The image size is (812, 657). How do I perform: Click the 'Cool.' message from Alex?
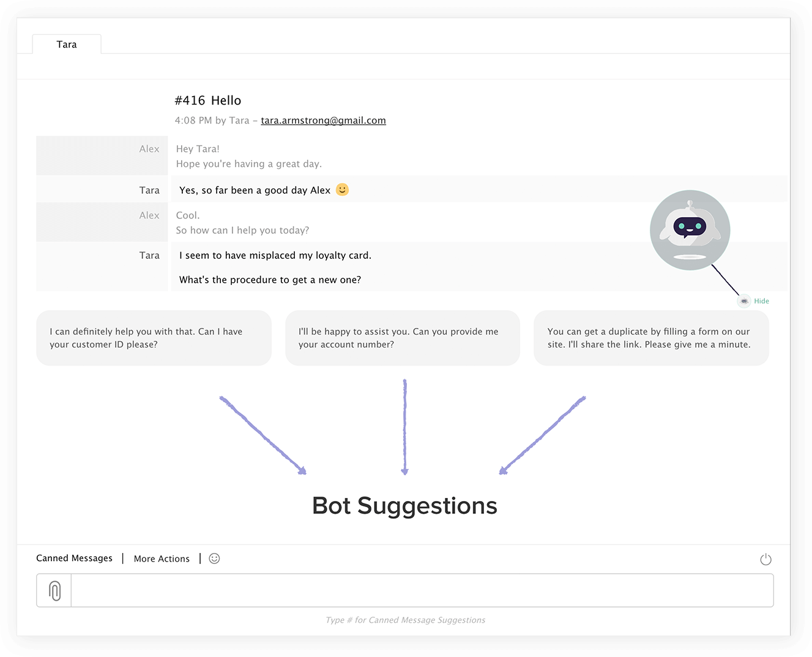(188, 215)
